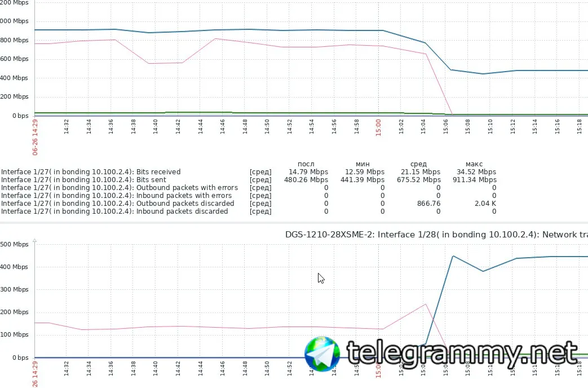Select the value 34.52 Mbps
Screen dimensions: 588x388
tap(476, 172)
